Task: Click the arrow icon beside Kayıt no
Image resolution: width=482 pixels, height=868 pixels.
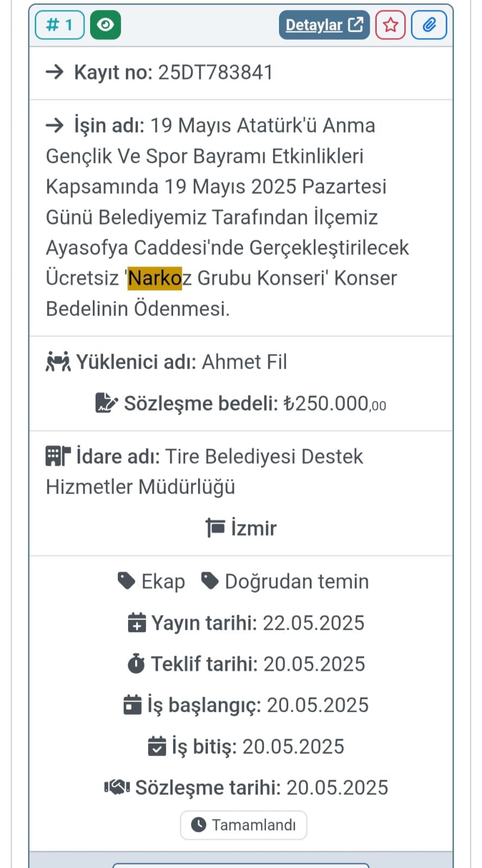Action: coord(55,72)
